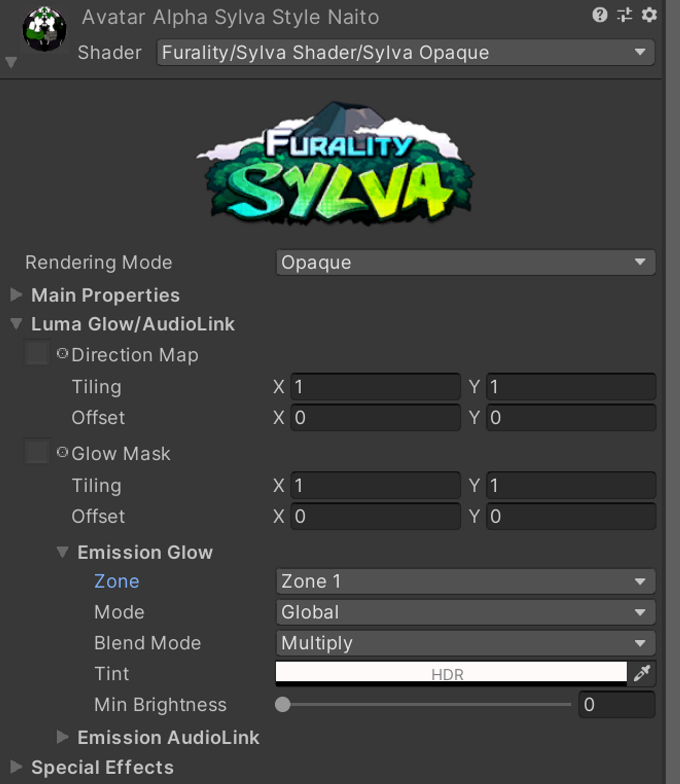Click the Direction Map Offset Y field
The width and height of the screenshot is (680, 784).
point(571,418)
